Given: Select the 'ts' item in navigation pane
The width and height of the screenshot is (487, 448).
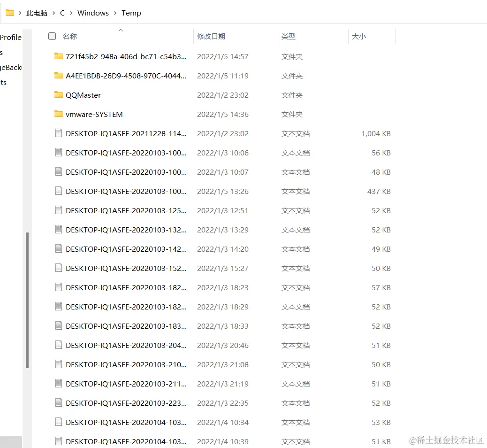Looking at the screenshot, I should click(x=3, y=83).
